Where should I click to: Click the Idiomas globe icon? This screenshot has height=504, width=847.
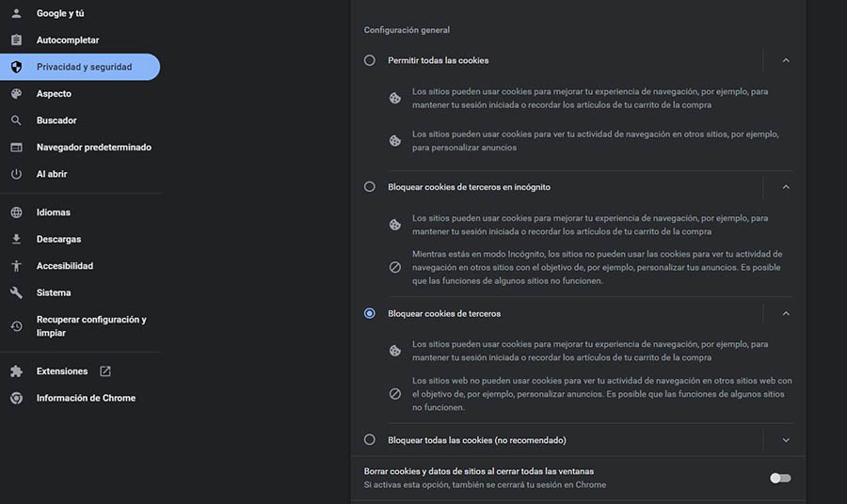pyautogui.click(x=16, y=213)
